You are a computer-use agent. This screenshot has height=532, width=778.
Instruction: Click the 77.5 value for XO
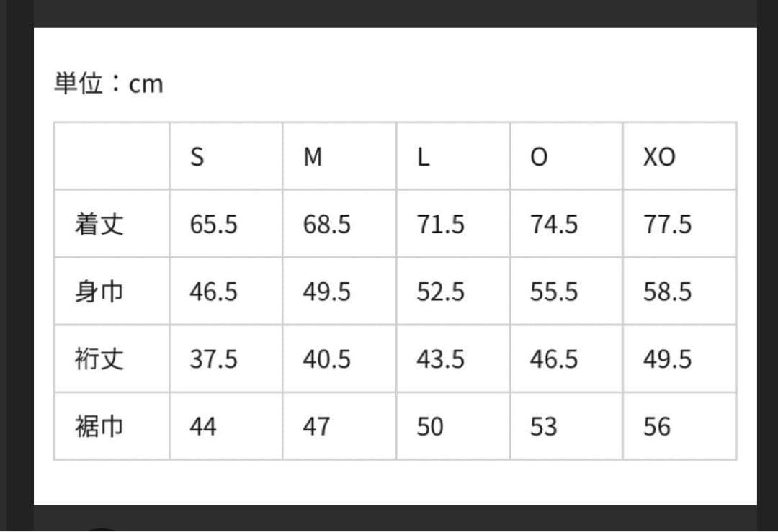pos(667,225)
